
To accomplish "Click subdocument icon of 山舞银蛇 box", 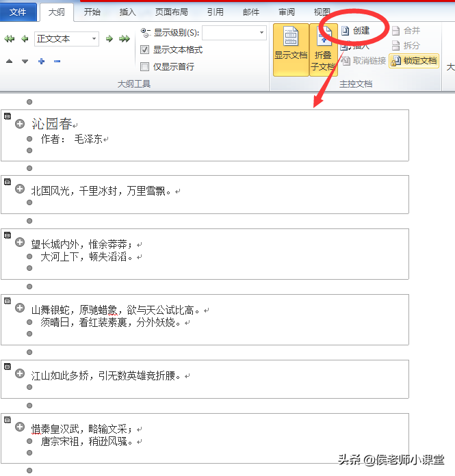I will click(x=8, y=300).
